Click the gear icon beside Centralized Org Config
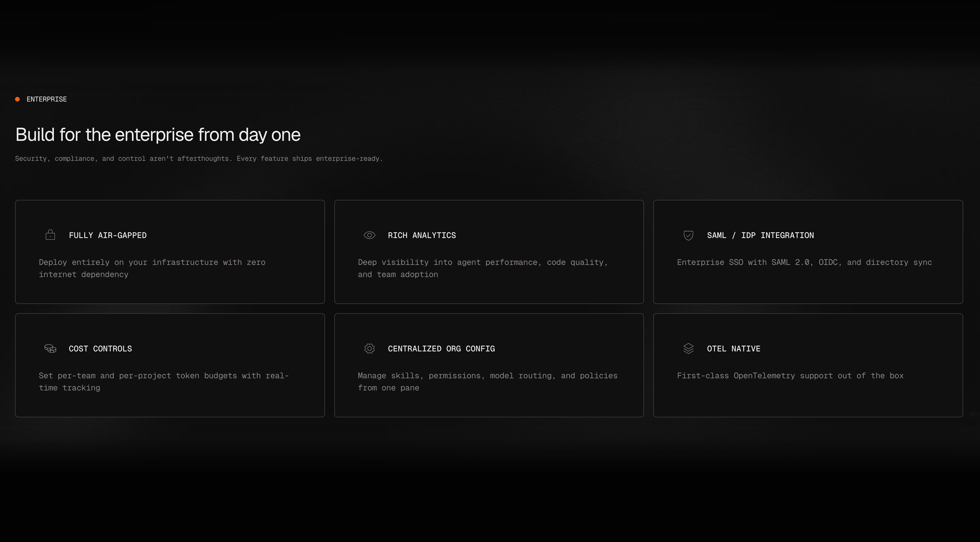The image size is (980, 542). (x=369, y=349)
